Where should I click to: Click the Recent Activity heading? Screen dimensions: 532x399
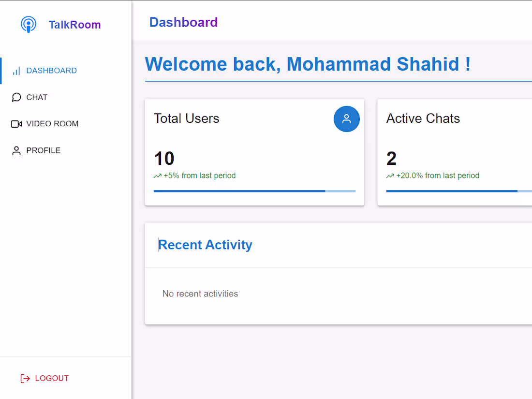click(205, 245)
